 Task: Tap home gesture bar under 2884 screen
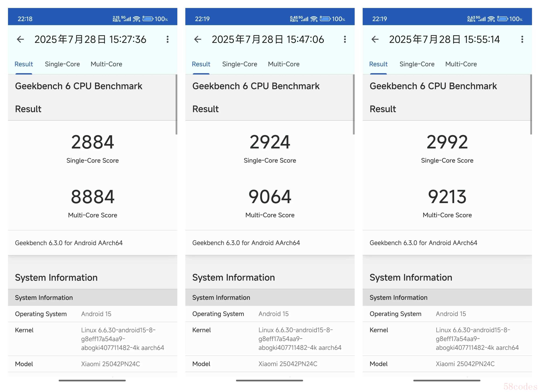coord(92,381)
